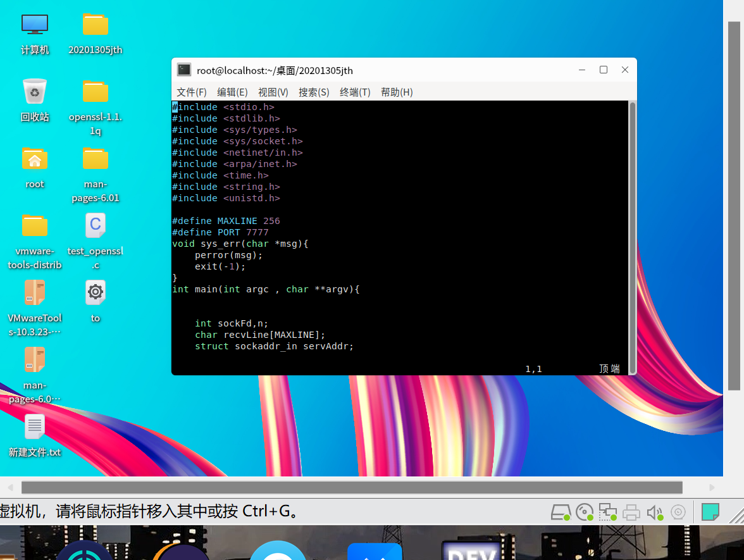The image size is (744, 560).
Task: Click the VMware sound card status icon
Action: click(x=655, y=513)
